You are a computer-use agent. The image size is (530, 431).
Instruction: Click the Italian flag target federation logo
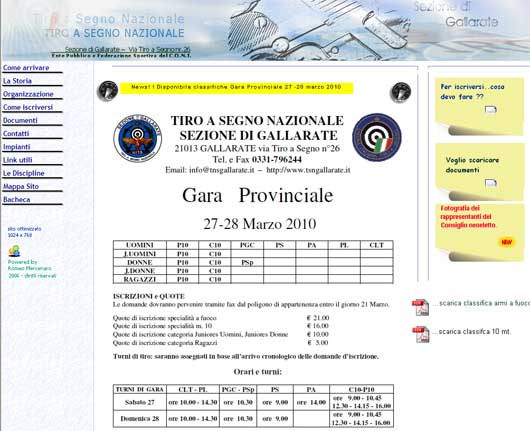tap(377, 137)
